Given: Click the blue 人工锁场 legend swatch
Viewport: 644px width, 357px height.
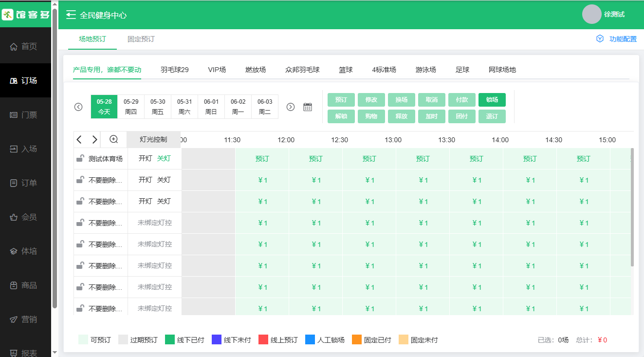Looking at the screenshot, I should coord(310,340).
